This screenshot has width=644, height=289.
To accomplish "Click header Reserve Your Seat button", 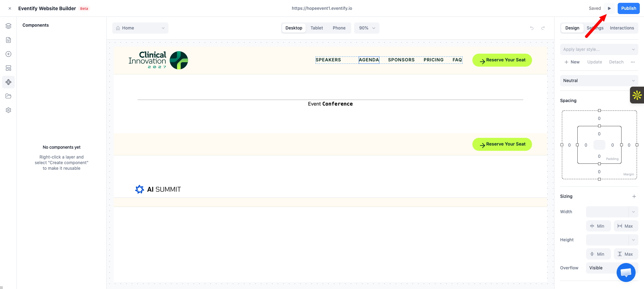I will 502,60.
